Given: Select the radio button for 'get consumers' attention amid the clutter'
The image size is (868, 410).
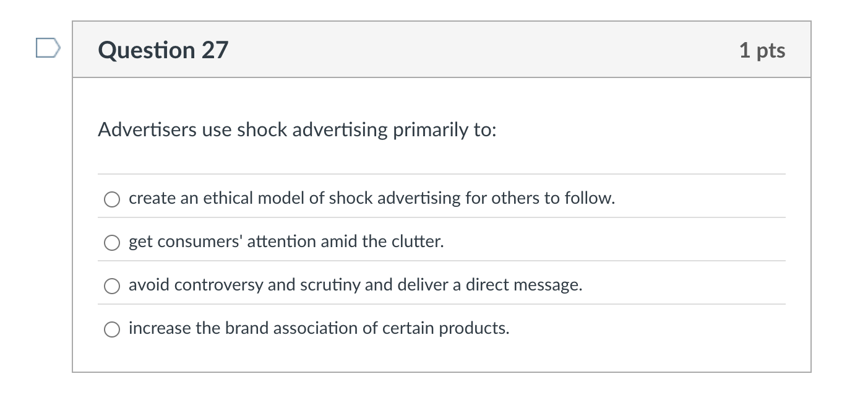Looking at the screenshot, I should 112,242.
